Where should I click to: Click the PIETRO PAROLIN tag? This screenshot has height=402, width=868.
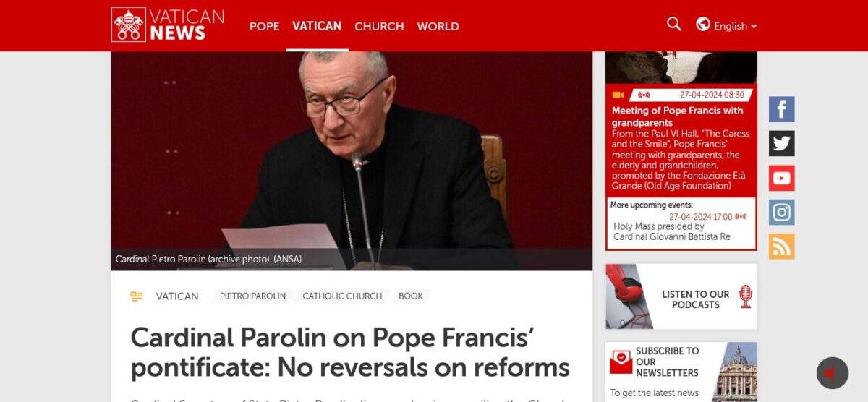(252, 296)
